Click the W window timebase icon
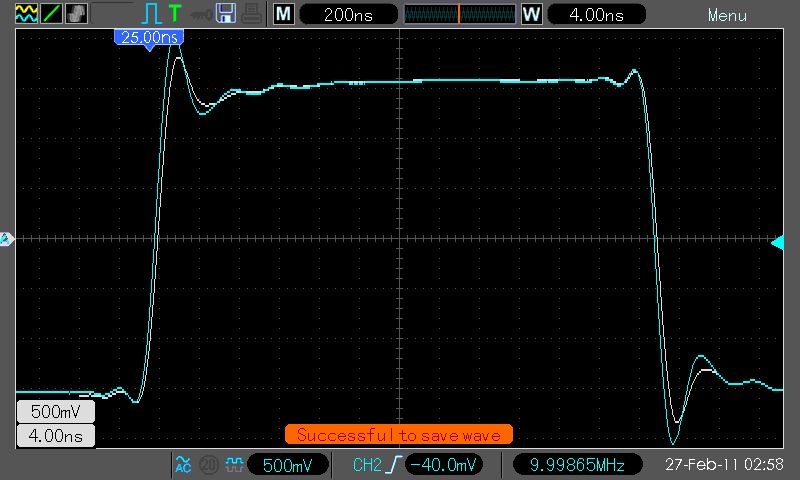 click(x=532, y=14)
